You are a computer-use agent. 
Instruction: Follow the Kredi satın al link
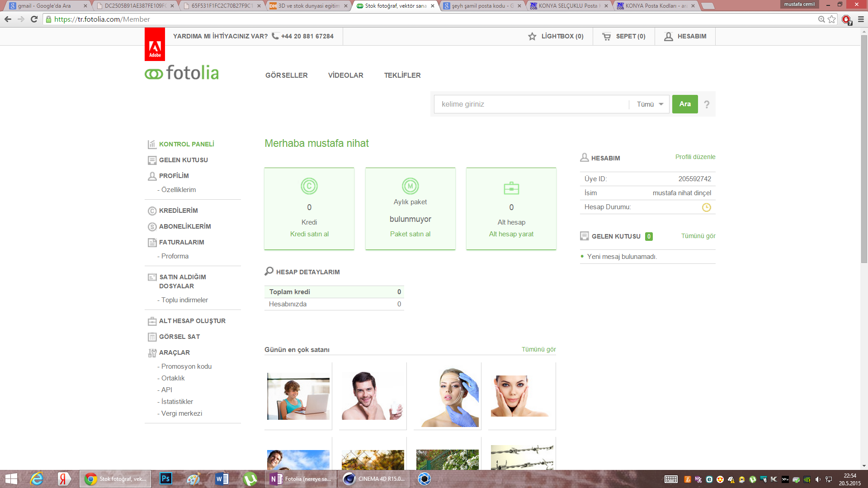click(309, 234)
